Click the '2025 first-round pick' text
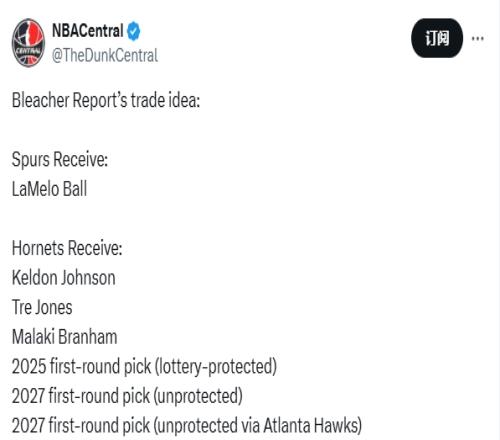The width and height of the screenshot is (500, 440). click(x=81, y=366)
